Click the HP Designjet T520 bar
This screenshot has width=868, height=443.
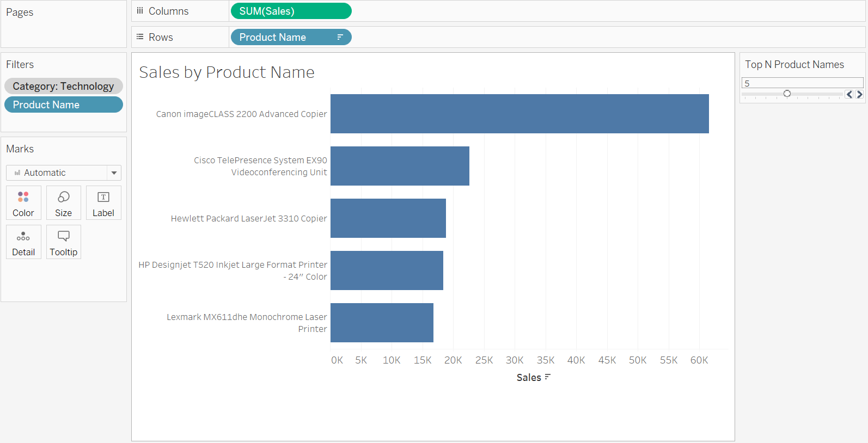pyautogui.click(x=387, y=270)
